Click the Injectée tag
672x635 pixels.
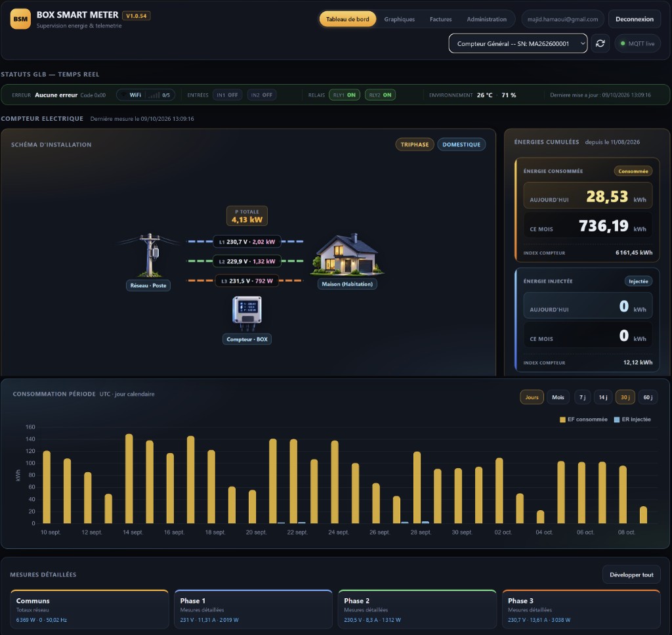pyautogui.click(x=638, y=281)
